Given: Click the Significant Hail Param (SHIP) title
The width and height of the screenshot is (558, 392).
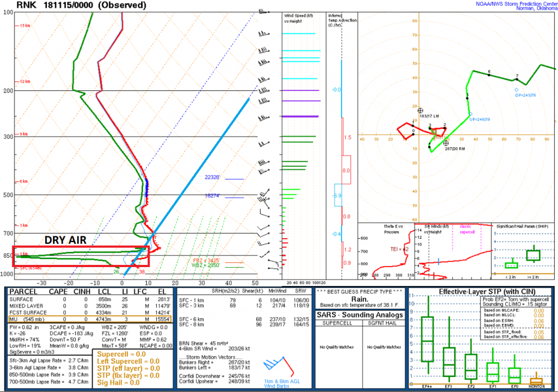Looking at the screenshot, I should 522,226.
